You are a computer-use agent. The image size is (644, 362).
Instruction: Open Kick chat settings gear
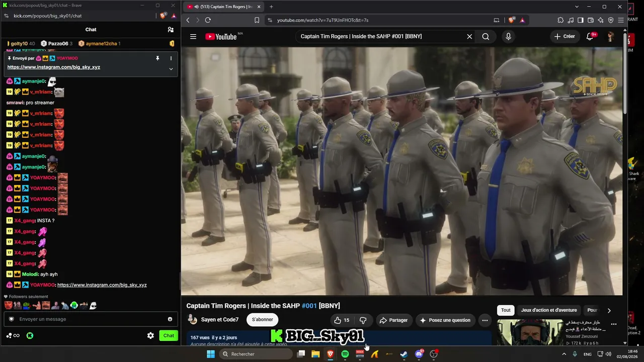click(x=150, y=335)
